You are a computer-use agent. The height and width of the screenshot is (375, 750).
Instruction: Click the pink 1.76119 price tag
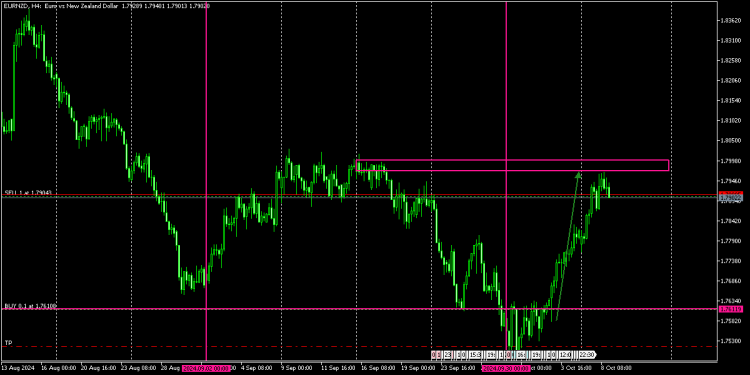pos(731,309)
